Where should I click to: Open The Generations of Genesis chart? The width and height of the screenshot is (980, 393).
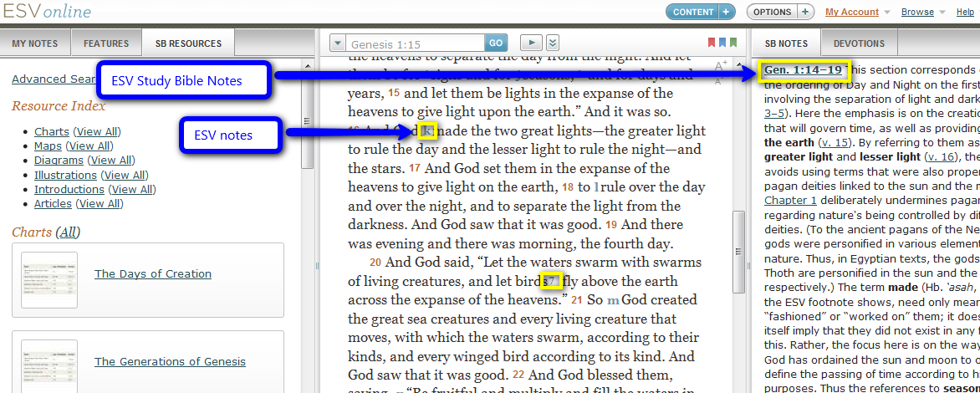pos(170,361)
